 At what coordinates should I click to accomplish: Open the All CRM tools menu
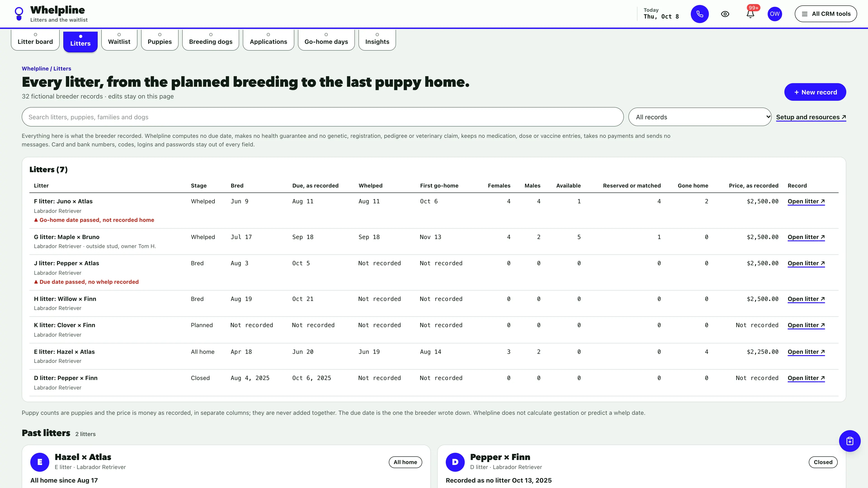(x=826, y=14)
